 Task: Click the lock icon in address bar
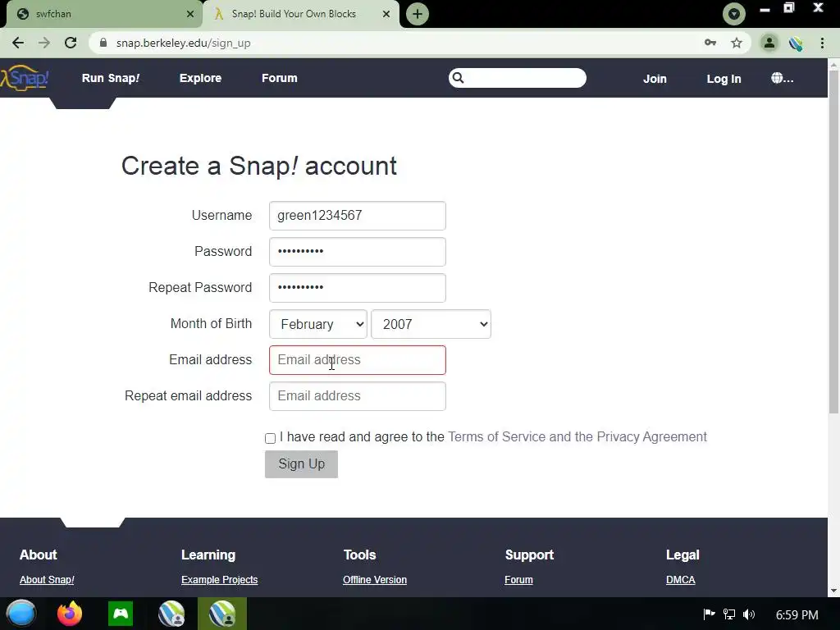(103, 43)
